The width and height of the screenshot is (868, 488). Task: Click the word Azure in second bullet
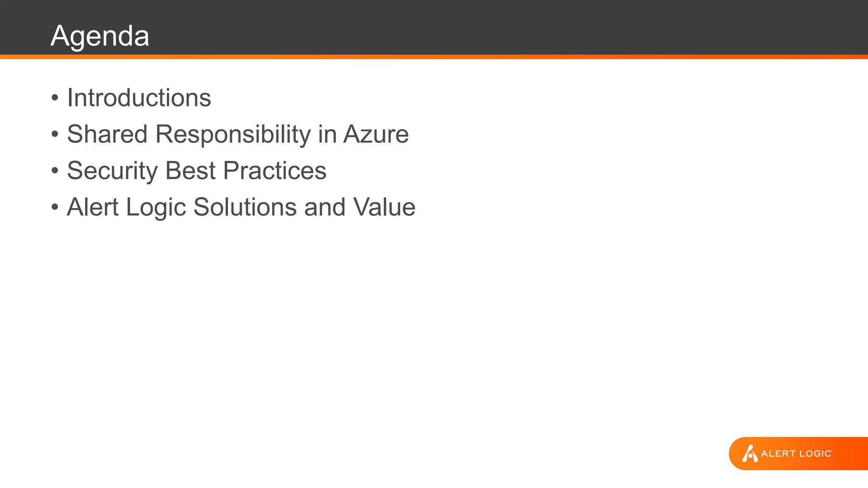click(376, 134)
